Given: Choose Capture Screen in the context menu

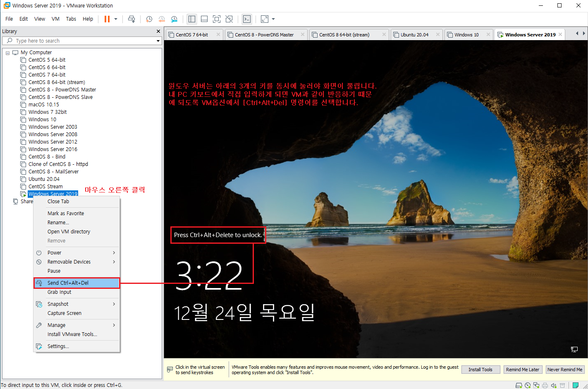Looking at the screenshot, I should pyautogui.click(x=77, y=313).
